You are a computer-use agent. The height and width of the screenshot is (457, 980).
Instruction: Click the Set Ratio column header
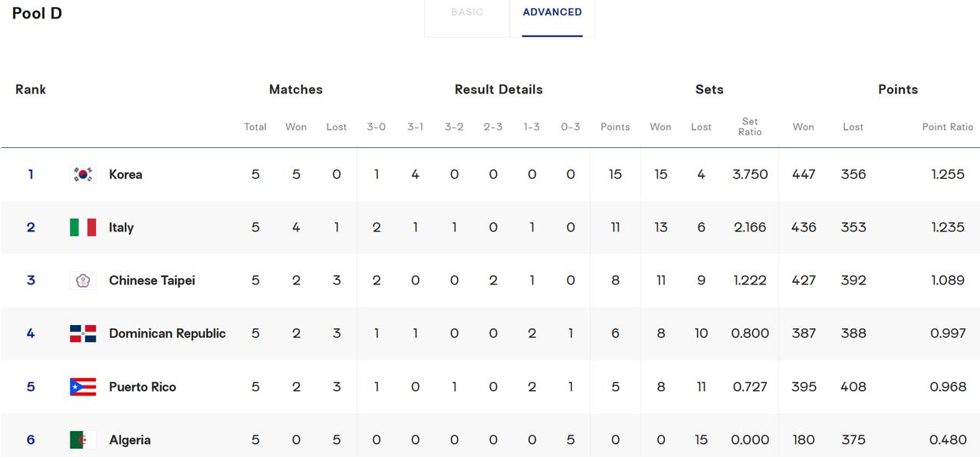[x=750, y=127]
